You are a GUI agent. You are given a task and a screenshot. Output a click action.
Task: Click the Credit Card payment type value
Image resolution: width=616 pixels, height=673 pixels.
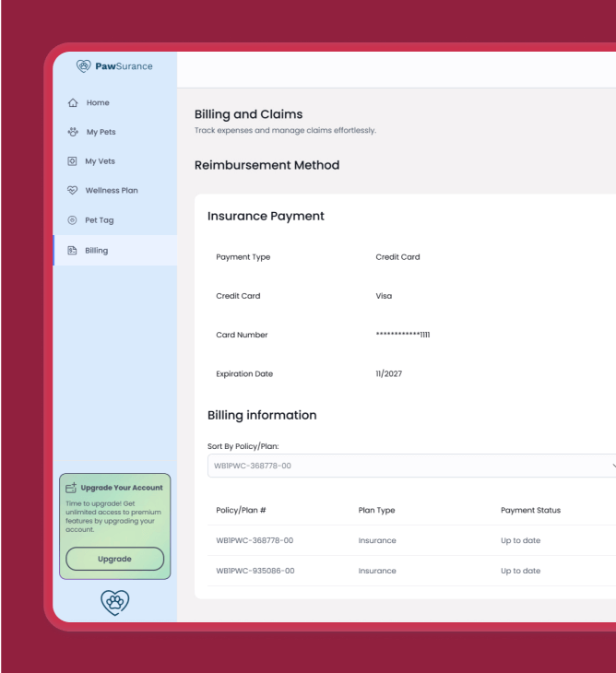tap(397, 257)
